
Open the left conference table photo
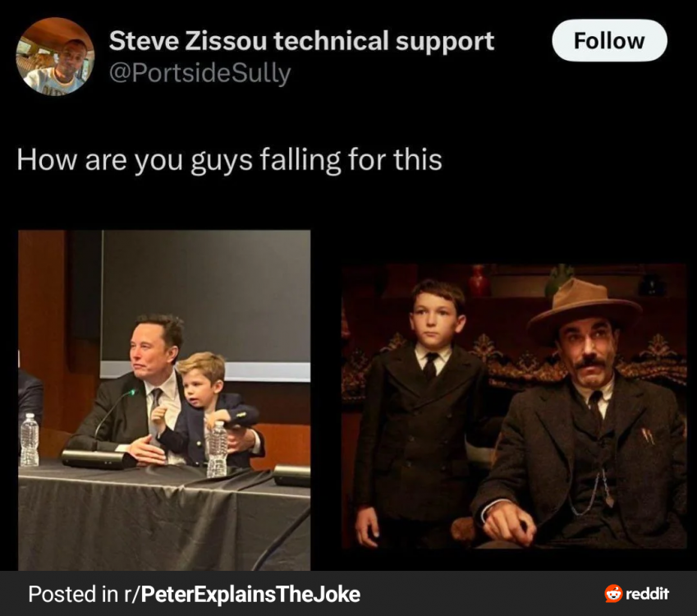coord(164,400)
